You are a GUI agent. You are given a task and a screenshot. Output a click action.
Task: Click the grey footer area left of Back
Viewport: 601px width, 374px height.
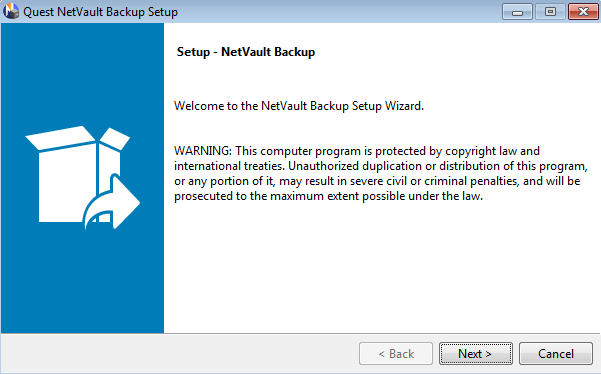click(x=180, y=353)
